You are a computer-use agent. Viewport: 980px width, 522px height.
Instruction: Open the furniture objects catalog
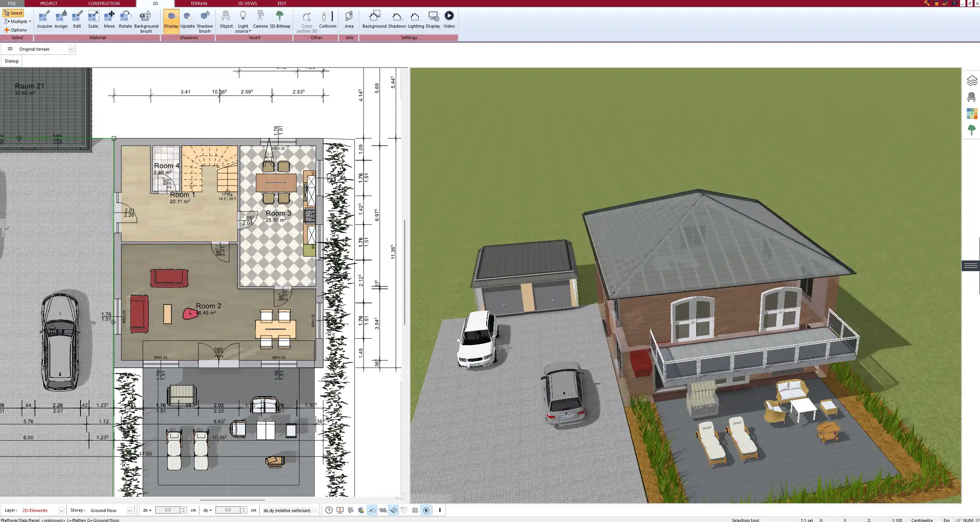tap(972, 97)
